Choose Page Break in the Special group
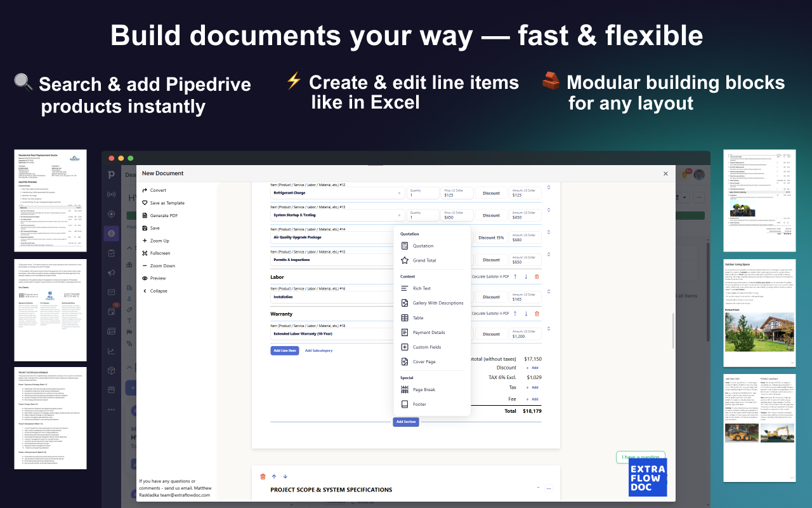Image resolution: width=812 pixels, height=508 pixels. point(424,390)
